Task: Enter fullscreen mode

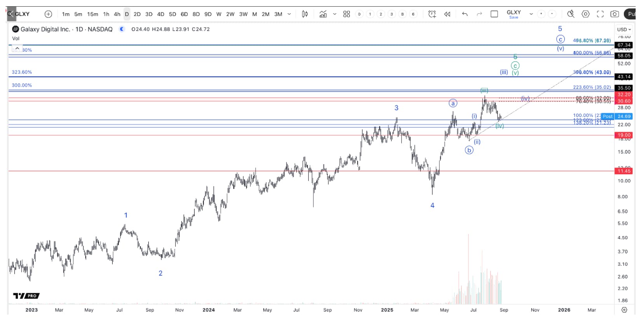Action: point(600,14)
